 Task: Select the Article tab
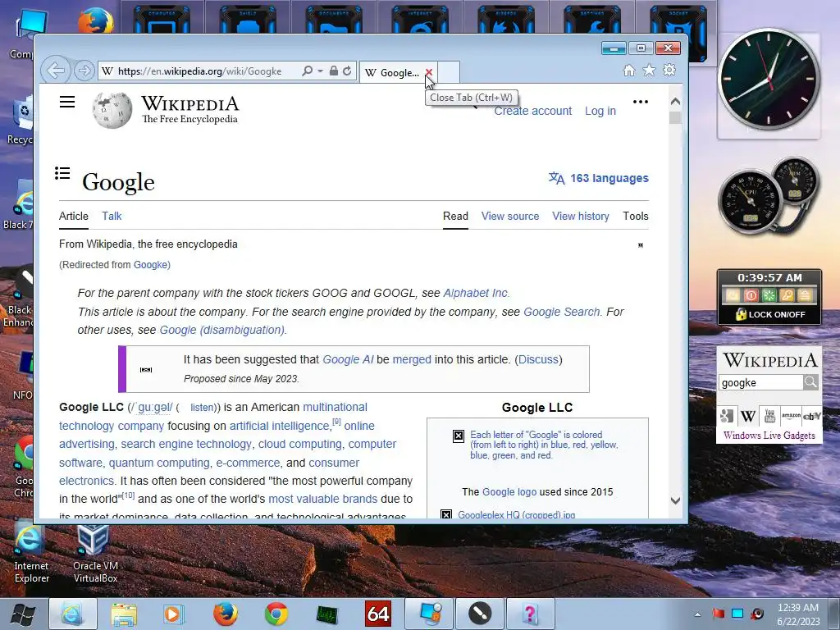click(73, 216)
